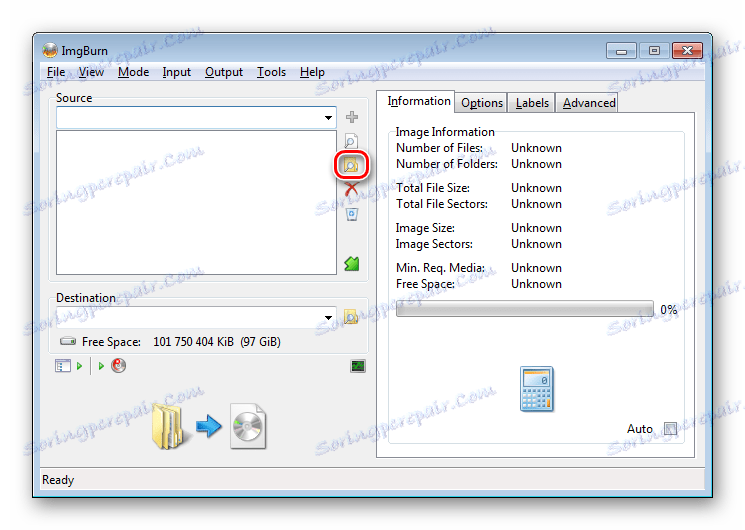Click the hard drive icon beside Free Space

(68, 341)
